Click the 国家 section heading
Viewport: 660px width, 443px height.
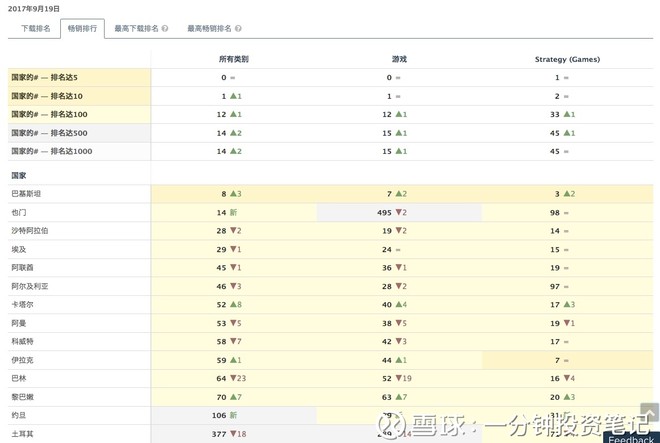click(19, 176)
